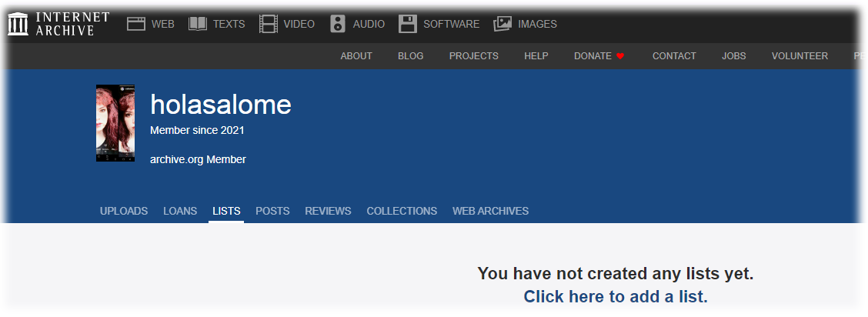868x317 pixels.
Task: Select the SOFTWARE label in navigation
Action: [451, 24]
